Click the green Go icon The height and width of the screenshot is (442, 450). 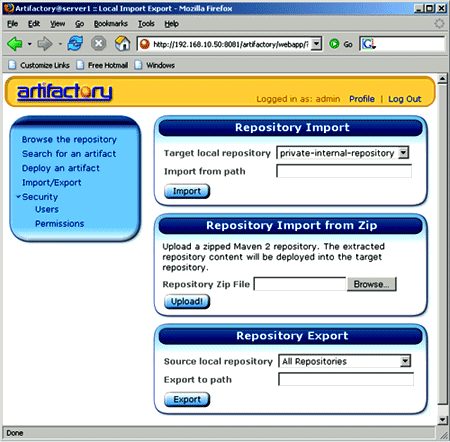(x=334, y=44)
